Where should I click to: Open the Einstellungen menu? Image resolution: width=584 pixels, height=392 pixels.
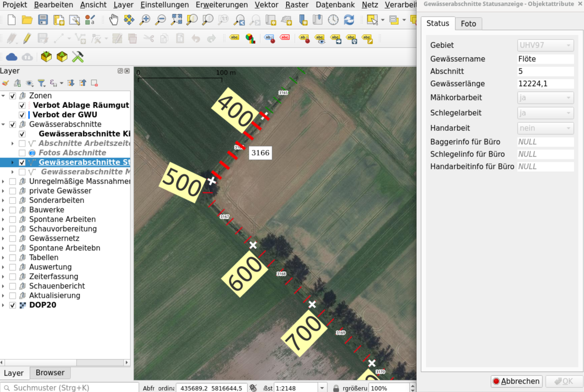165,5
